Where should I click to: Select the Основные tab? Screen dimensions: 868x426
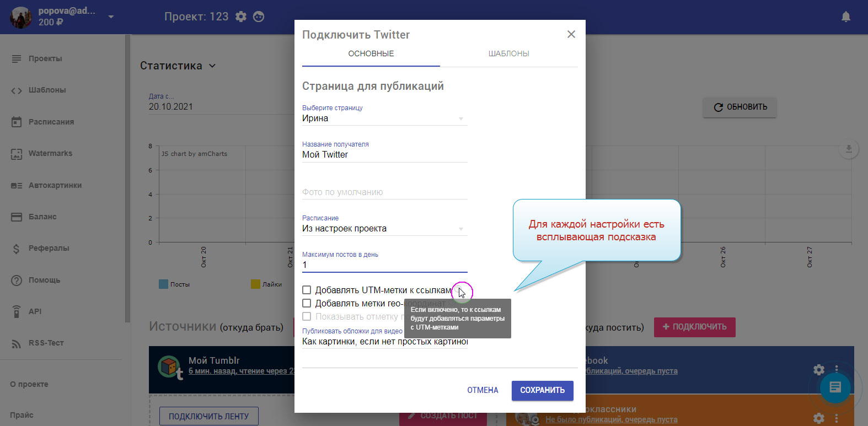click(x=371, y=53)
